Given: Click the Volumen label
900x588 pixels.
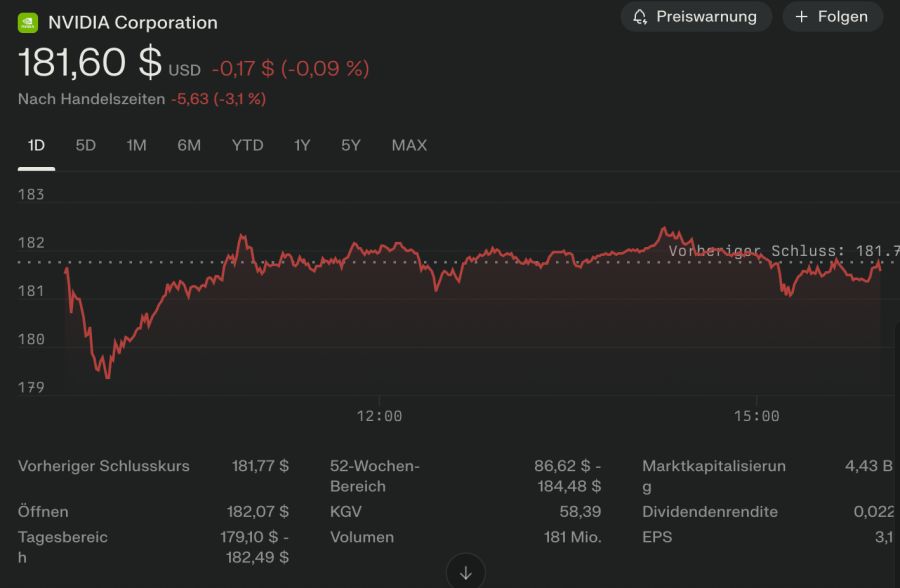Looking at the screenshot, I should tap(362, 537).
